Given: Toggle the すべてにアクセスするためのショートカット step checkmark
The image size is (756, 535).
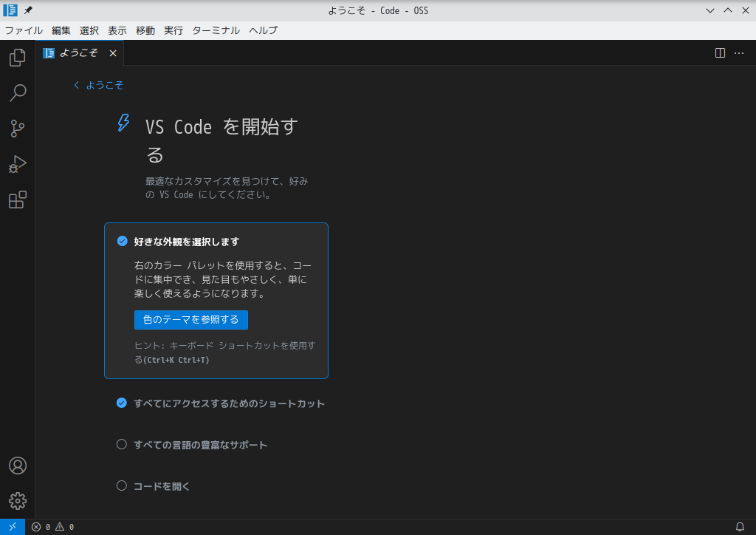Looking at the screenshot, I should click(122, 403).
